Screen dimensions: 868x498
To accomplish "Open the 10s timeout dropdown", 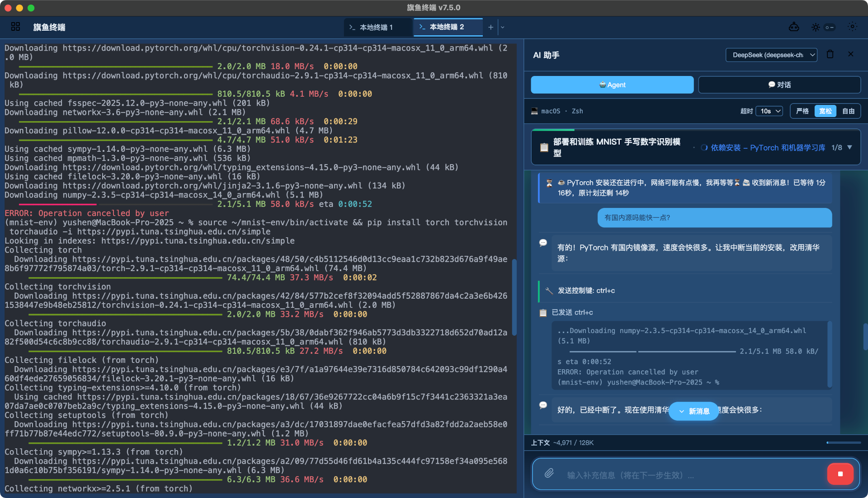I will tap(769, 111).
